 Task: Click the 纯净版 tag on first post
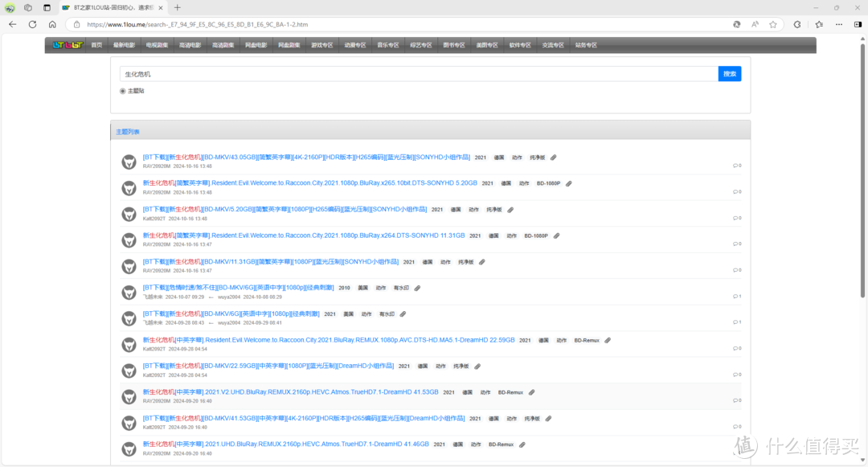point(538,158)
